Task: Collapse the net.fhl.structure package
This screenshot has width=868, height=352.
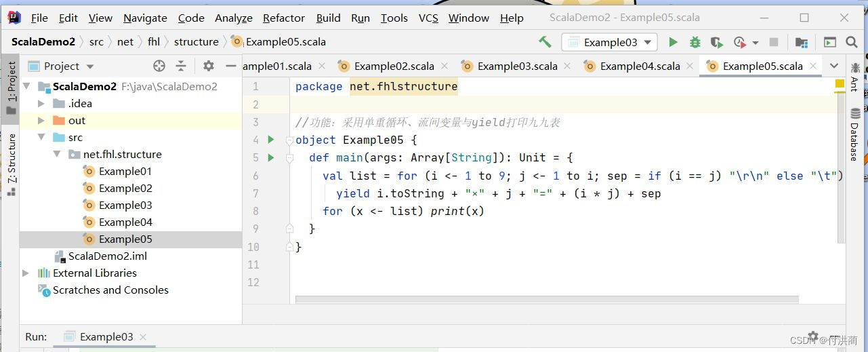Action: [x=57, y=154]
